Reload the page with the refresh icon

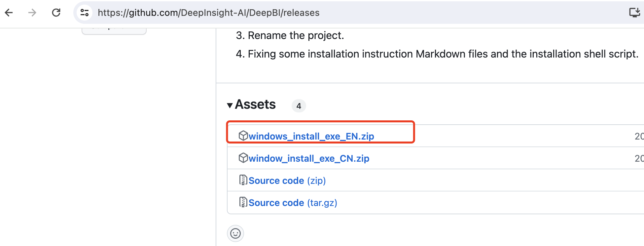point(56,13)
